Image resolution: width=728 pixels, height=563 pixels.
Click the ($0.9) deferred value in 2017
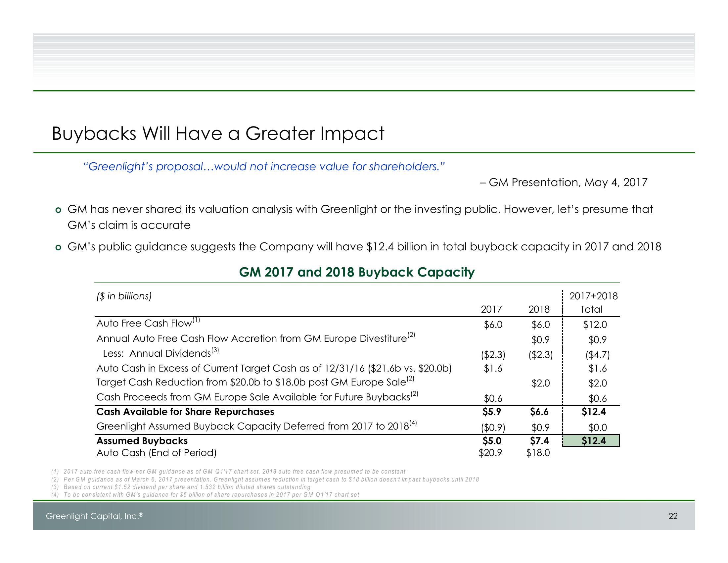click(x=493, y=427)
